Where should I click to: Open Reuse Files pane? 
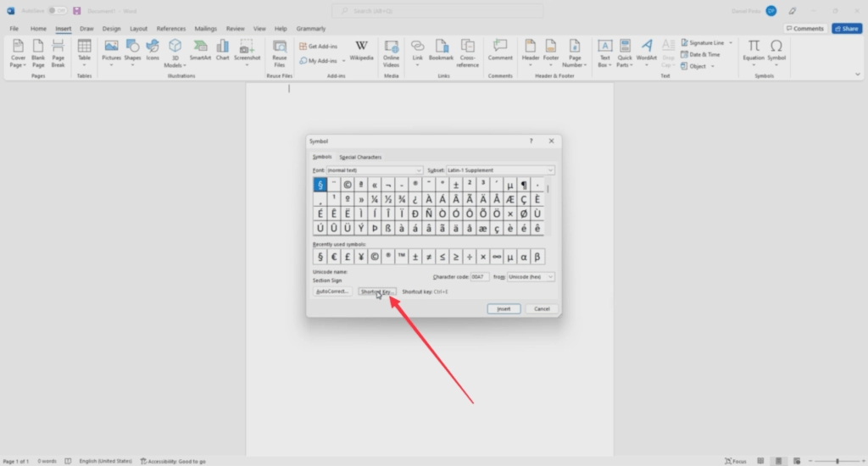coord(280,53)
